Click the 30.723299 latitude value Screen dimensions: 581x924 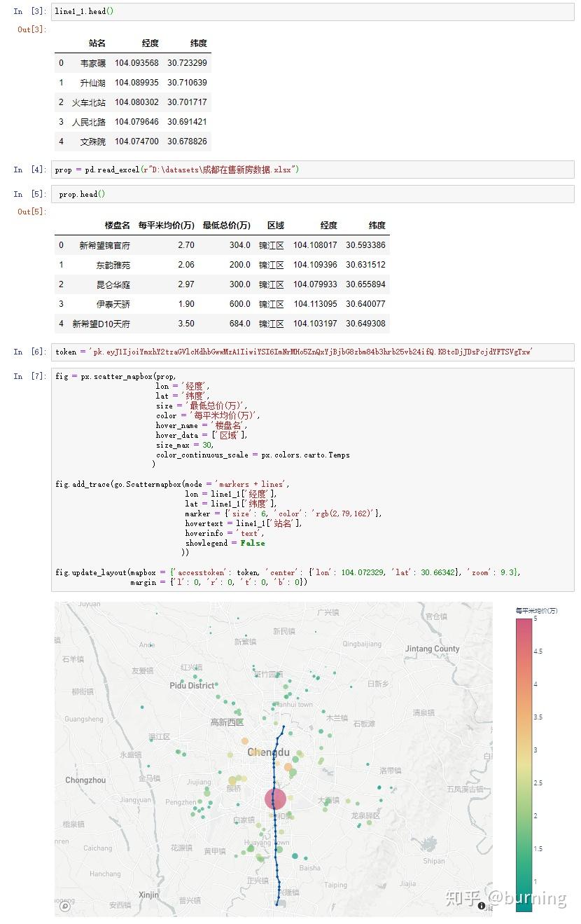187,63
